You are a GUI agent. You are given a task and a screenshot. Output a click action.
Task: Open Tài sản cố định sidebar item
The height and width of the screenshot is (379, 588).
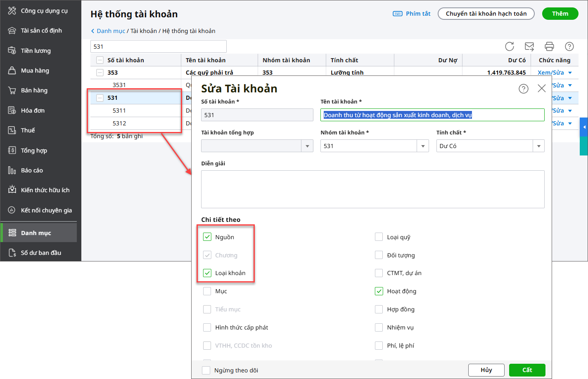click(x=41, y=31)
